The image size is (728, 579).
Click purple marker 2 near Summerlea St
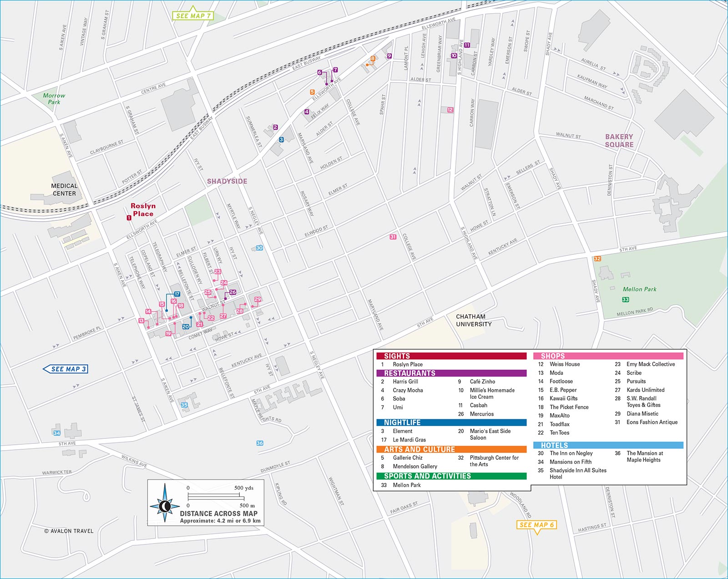click(275, 127)
